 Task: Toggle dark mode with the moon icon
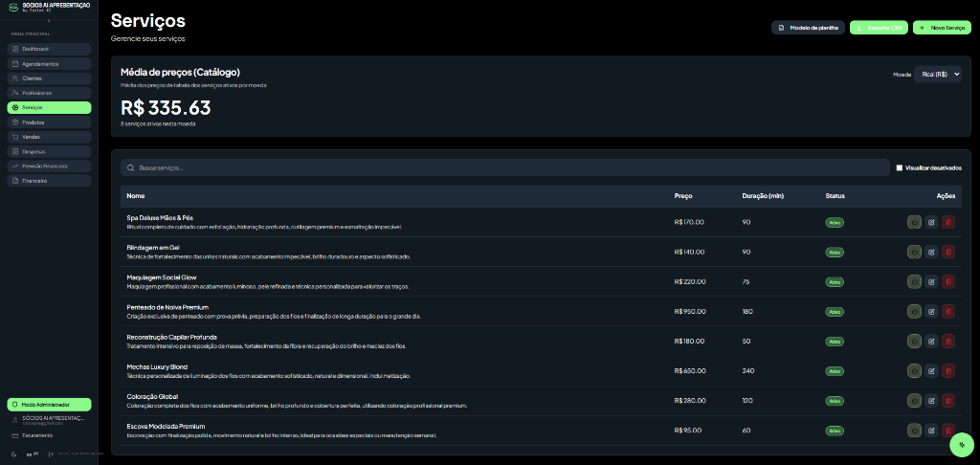tap(13, 454)
